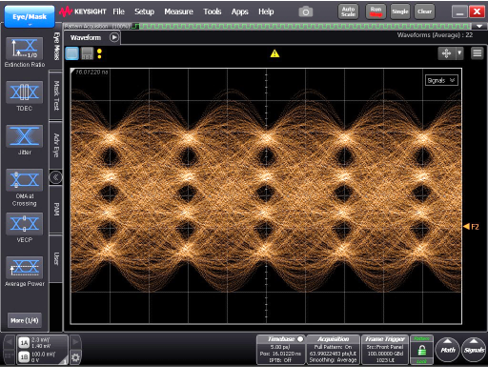
Task: Choose the TDEC measurement icon
Action: point(25,92)
